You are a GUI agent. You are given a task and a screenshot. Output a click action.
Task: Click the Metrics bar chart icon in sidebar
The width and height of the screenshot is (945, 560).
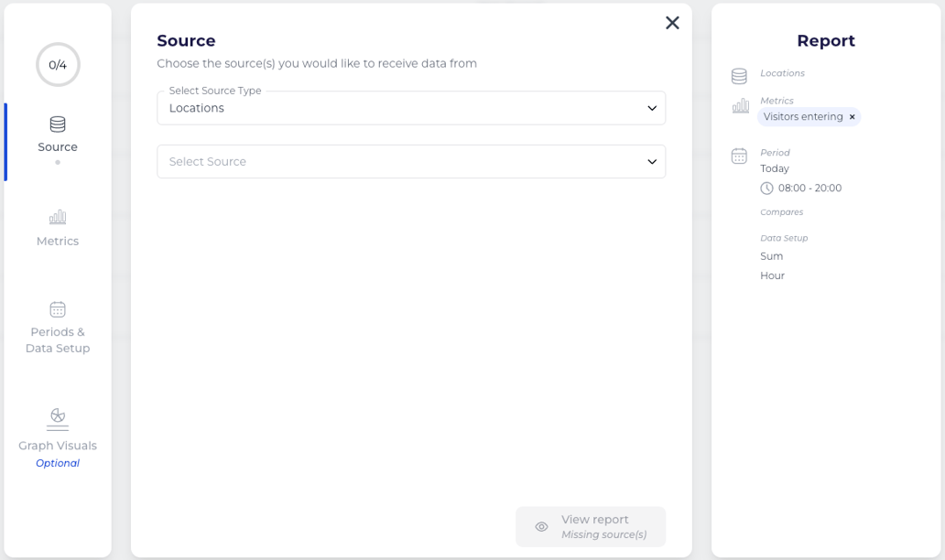[58, 217]
